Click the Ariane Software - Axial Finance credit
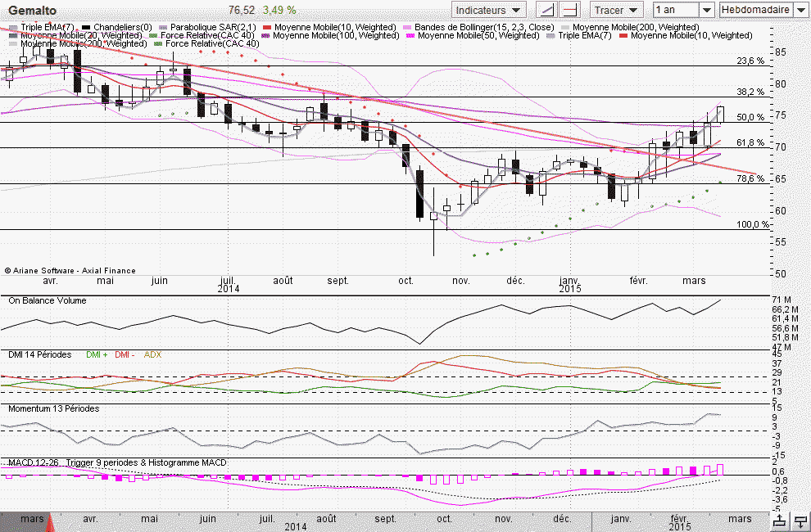The width and height of the screenshot is (811, 532). coord(70,270)
